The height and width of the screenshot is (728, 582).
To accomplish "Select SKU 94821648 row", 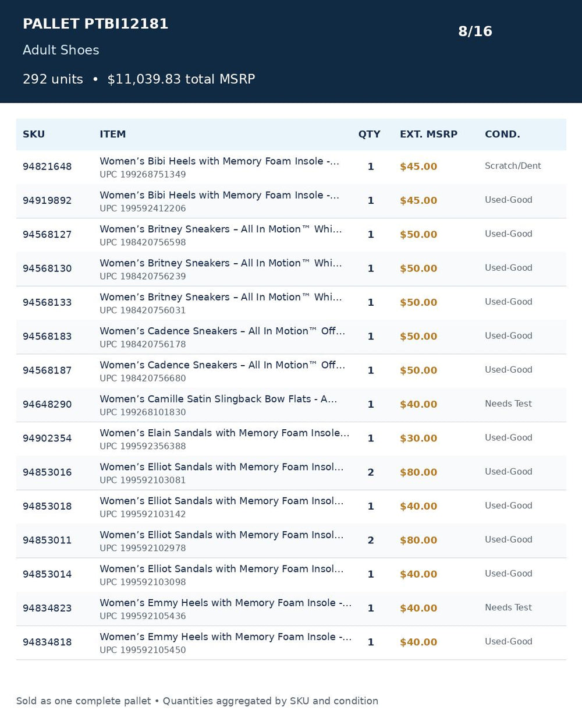I will click(x=291, y=167).
